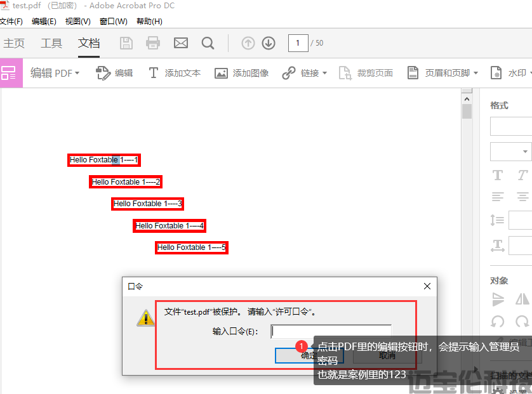Screen dimensions: 532x394
Task: Open the 帮助(H) menu
Action: (x=149, y=22)
